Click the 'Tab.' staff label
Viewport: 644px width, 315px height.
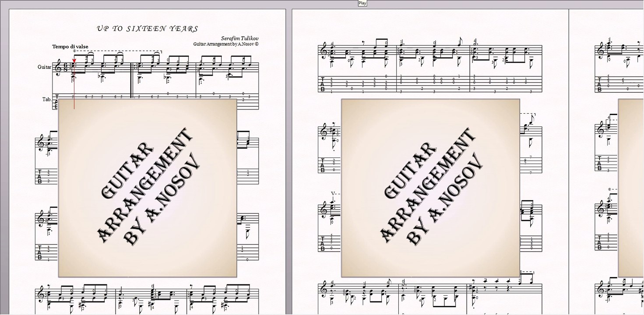coord(46,99)
